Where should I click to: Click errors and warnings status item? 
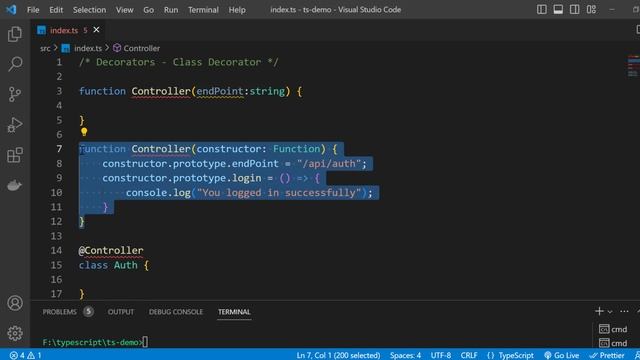(25, 355)
